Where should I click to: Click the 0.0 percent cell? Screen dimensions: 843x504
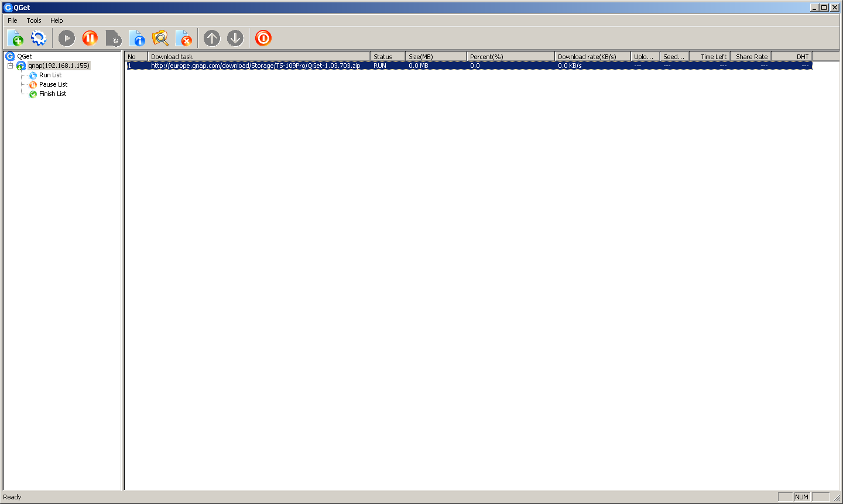pyautogui.click(x=475, y=66)
